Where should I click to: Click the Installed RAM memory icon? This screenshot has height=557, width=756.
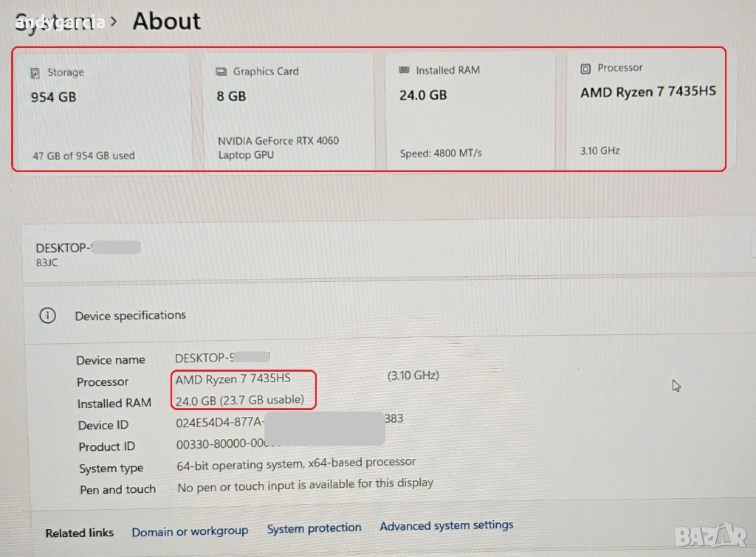pyautogui.click(x=404, y=70)
